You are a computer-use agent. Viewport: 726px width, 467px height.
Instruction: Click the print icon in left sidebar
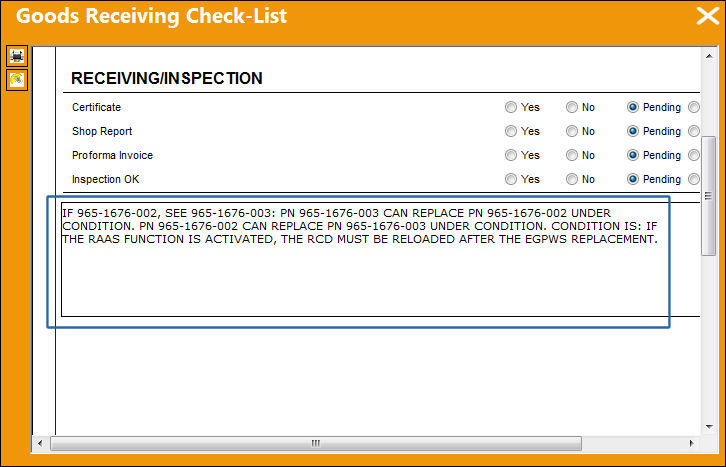[17, 56]
